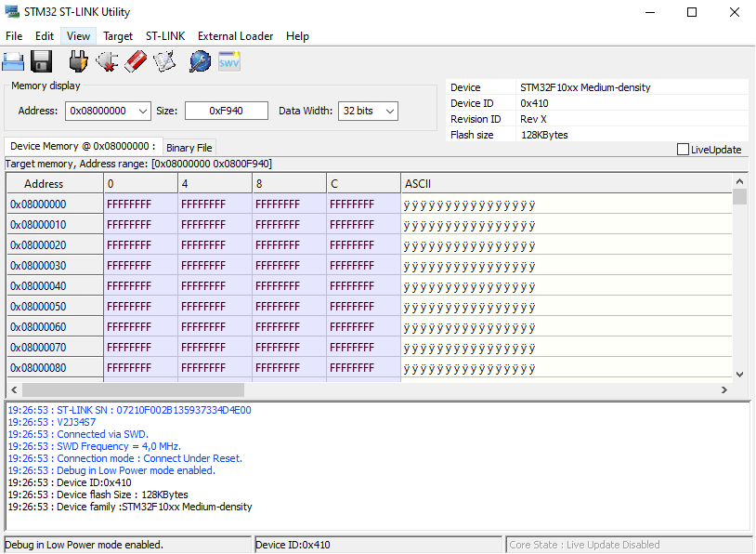Click the memory table scroll down arrow
756x554 pixels.
pyautogui.click(x=739, y=374)
